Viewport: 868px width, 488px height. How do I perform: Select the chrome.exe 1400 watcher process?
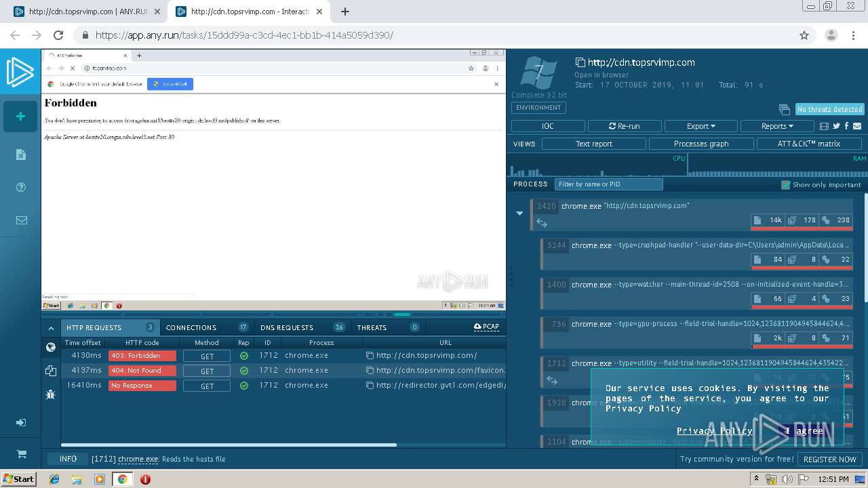696,293
